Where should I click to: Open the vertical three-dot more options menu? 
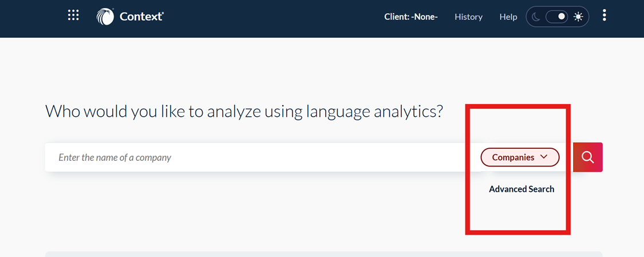605,16
